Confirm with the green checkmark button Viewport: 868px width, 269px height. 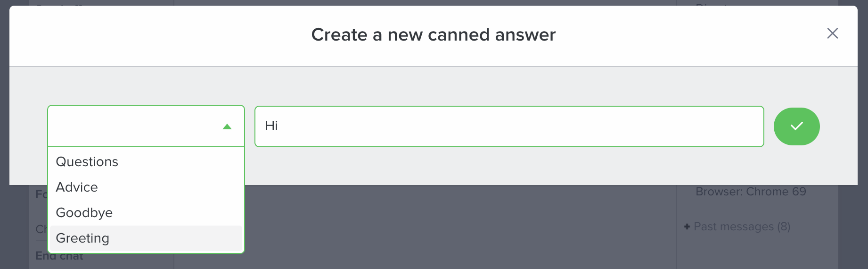(796, 126)
